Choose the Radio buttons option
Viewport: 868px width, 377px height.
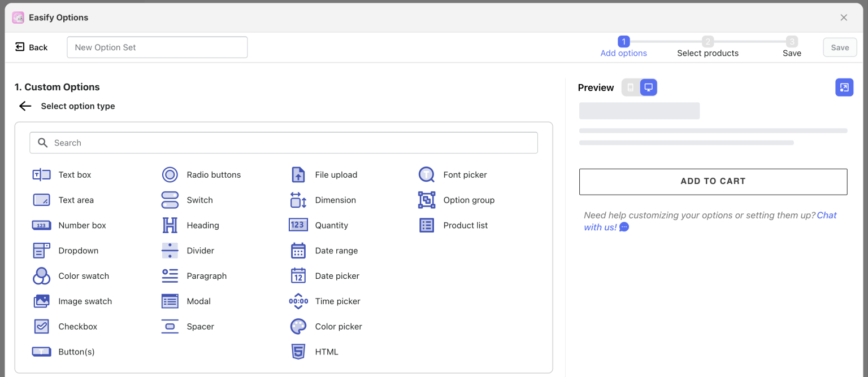(x=214, y=174)
